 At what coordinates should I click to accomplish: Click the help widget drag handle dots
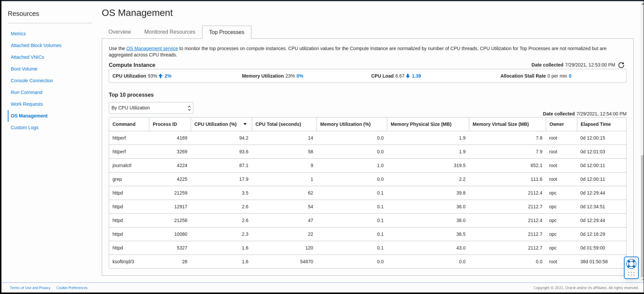(631, 274)
